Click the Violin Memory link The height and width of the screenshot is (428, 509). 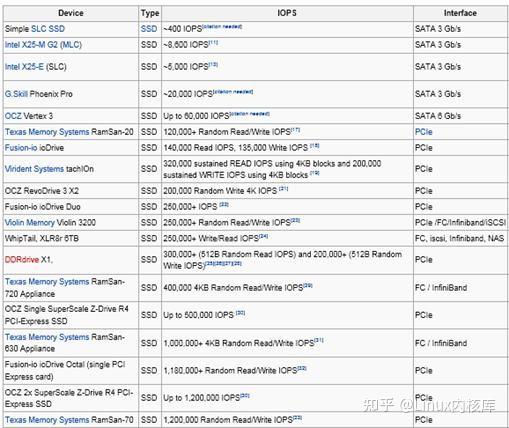[x=30, y=223]
